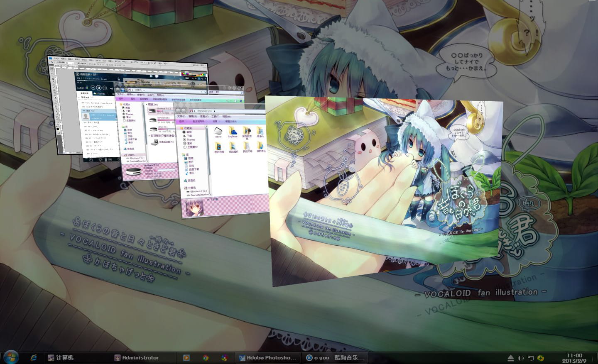Skip to the next track in KuGou player
Viewport: 598px width, 364px height.
tap(105, 88)
